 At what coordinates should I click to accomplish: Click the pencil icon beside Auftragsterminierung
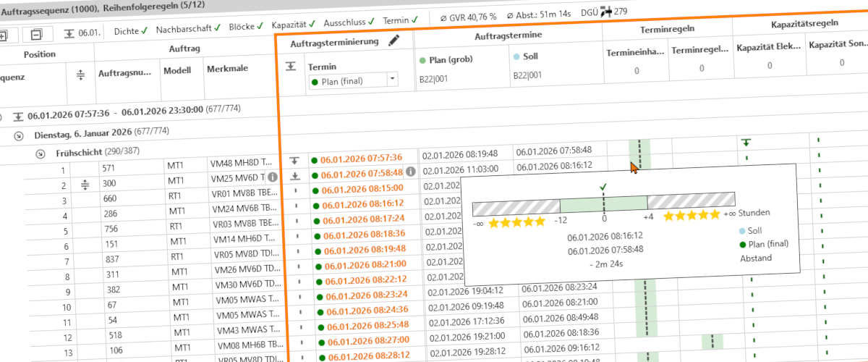[393, 41]
